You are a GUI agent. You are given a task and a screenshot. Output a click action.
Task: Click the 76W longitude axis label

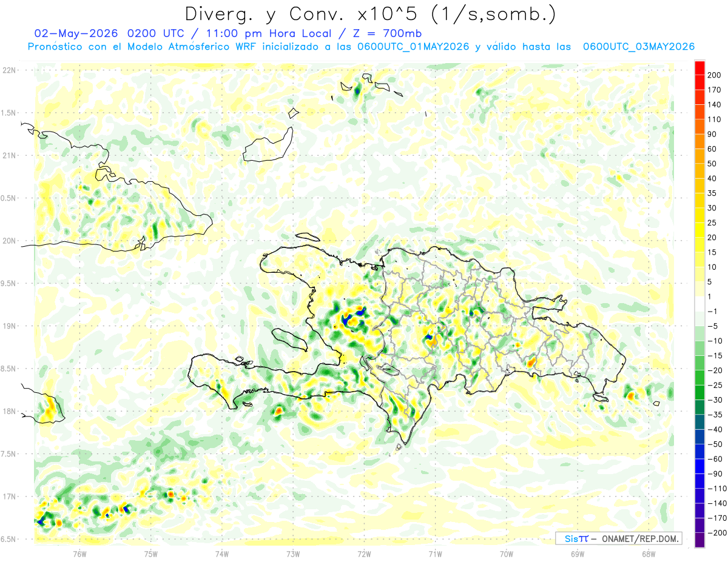click(x=79, y=554)
